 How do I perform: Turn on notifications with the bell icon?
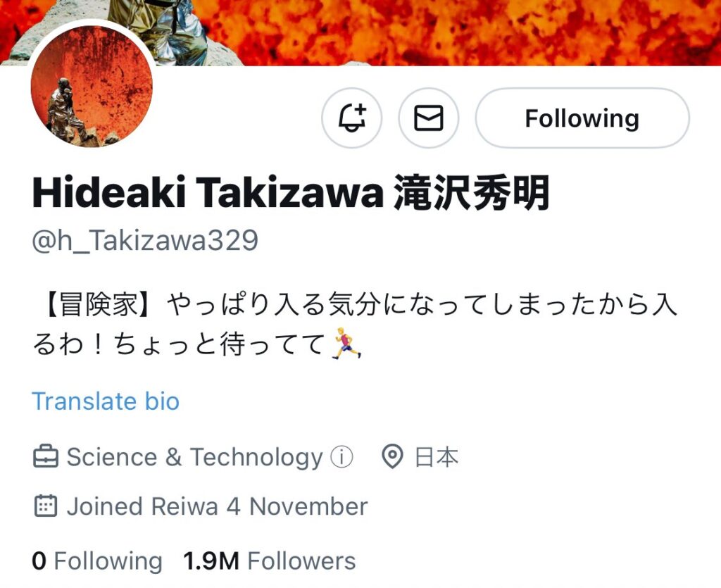coord(352,118)
